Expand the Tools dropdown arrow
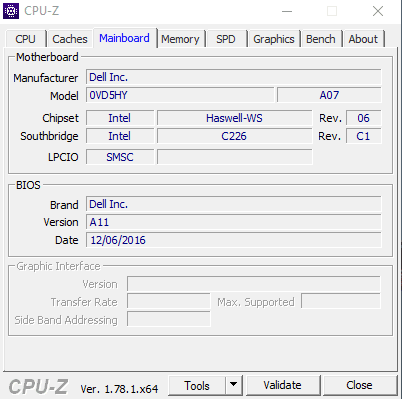Viewport: 402px width, 399px height. pyautogui.click(x=234, y=386)
